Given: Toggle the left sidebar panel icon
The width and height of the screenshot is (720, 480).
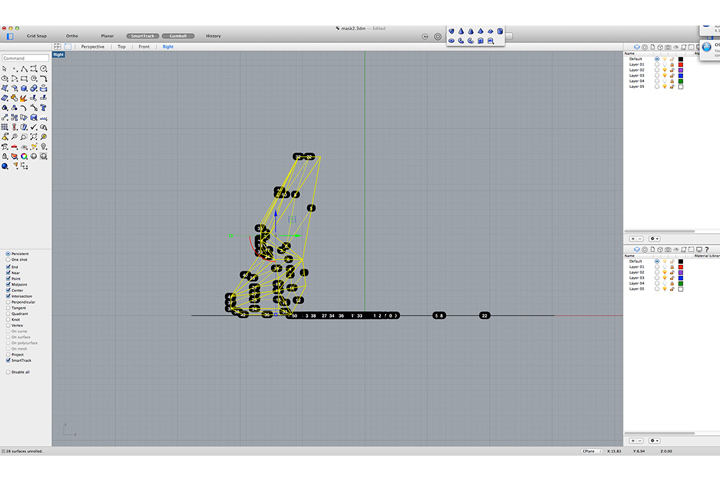Looking at the screenshot, I should coord(10,36).
